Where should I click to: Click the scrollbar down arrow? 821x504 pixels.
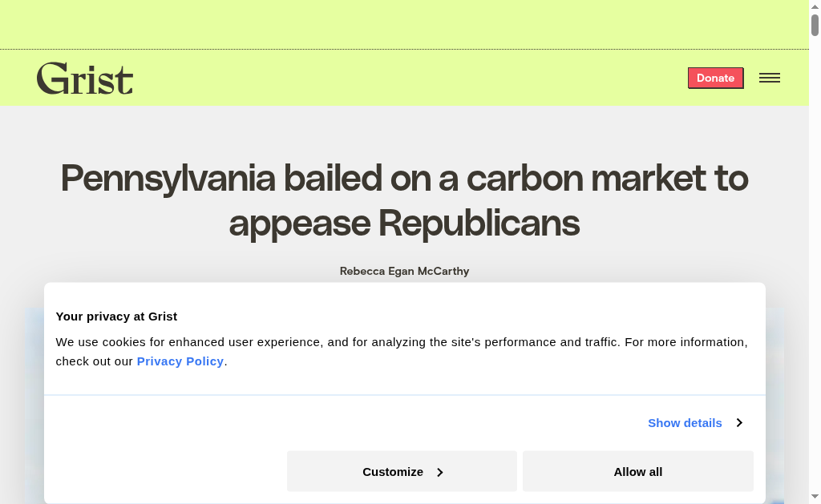tap(815, 497)
